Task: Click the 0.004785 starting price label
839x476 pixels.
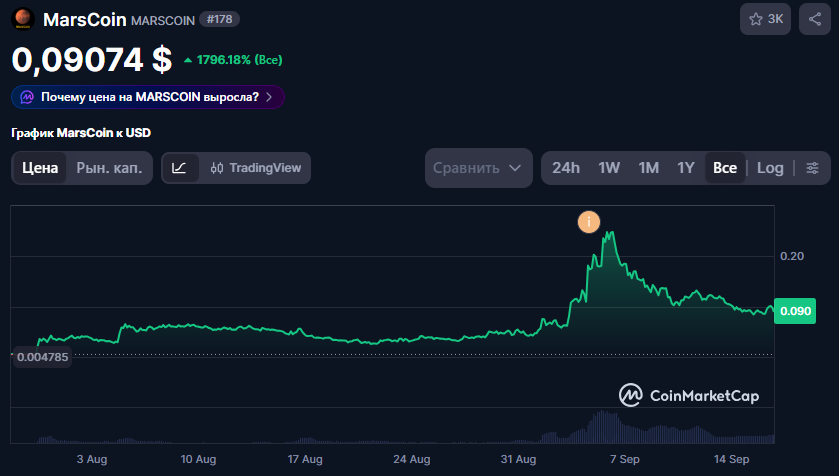Action: [x=42, y=357]
